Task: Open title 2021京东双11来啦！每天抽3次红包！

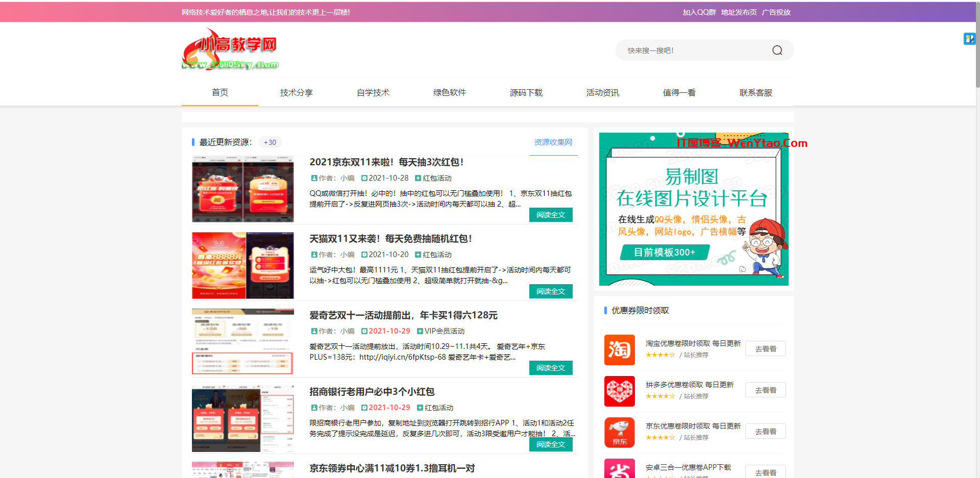Action: click(386, 162)
